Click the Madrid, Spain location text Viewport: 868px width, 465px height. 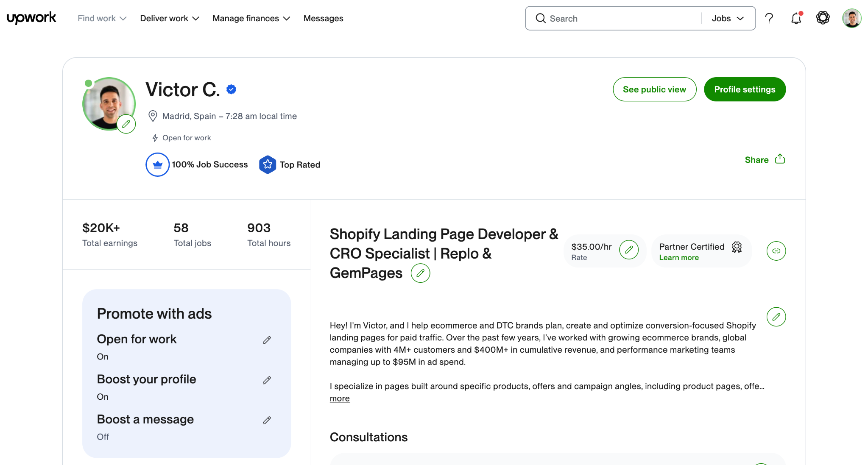pyautogui.click(x=189, y=116)
